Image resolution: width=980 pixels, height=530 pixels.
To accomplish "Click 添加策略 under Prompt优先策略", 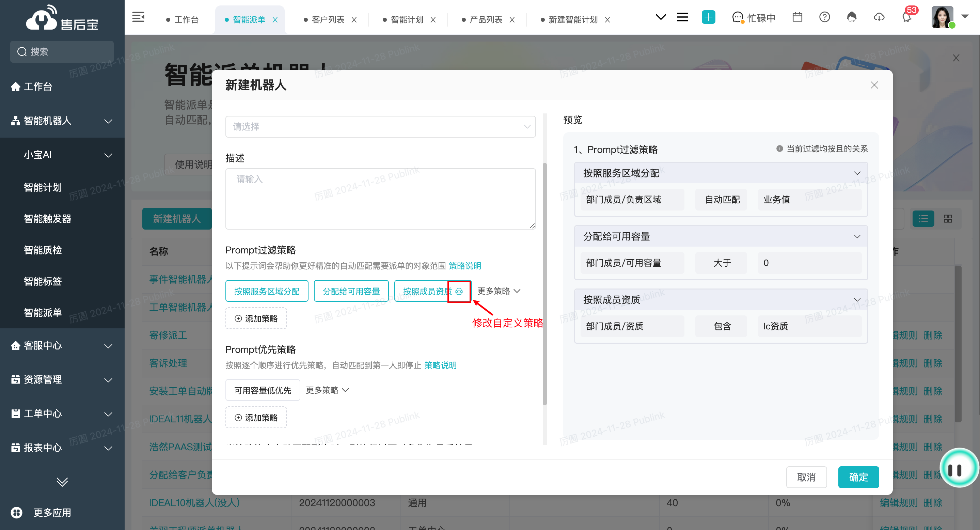I will coord(256,418).
